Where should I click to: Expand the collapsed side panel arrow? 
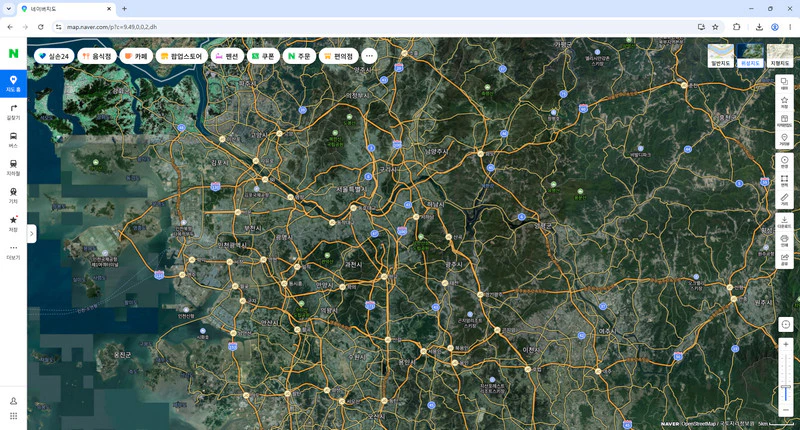pyautogui.click(x=32, y=234)
